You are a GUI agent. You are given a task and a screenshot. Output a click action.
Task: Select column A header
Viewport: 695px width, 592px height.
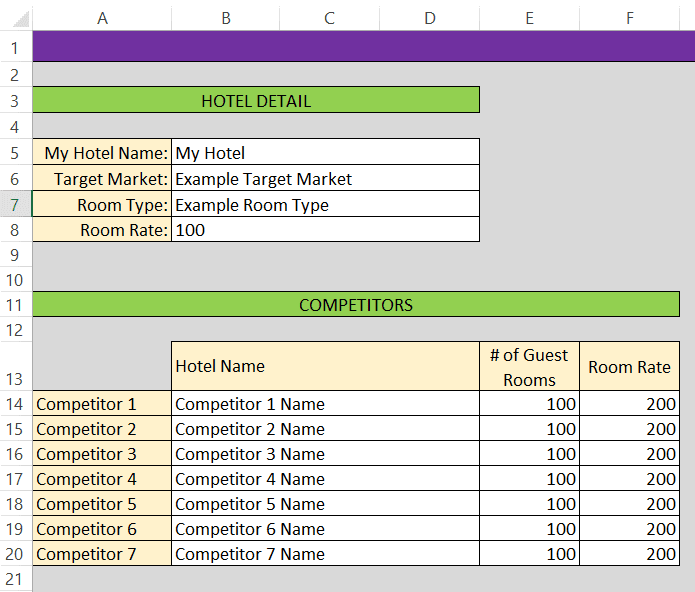pos(102,17)
